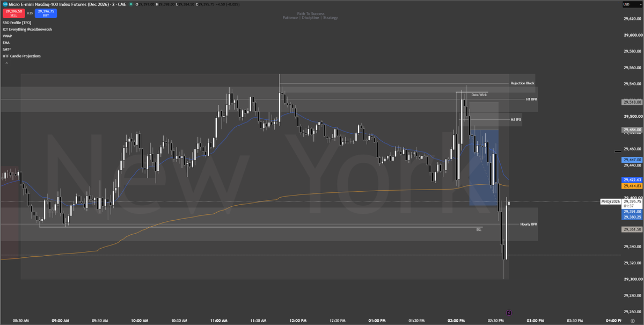Select the HTF Candle Projections indicator

(x=21, y=56)
